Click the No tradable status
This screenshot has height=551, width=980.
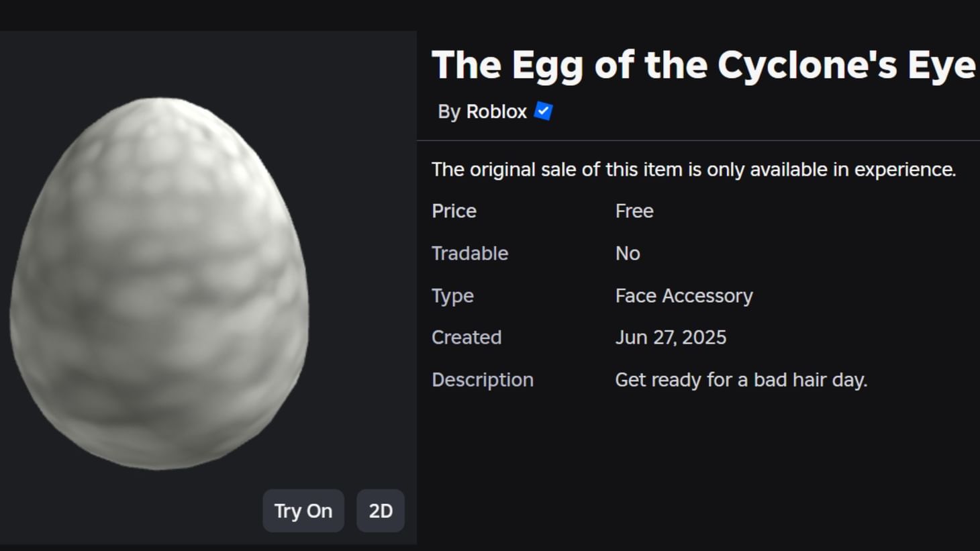click(x=627, y=253)
